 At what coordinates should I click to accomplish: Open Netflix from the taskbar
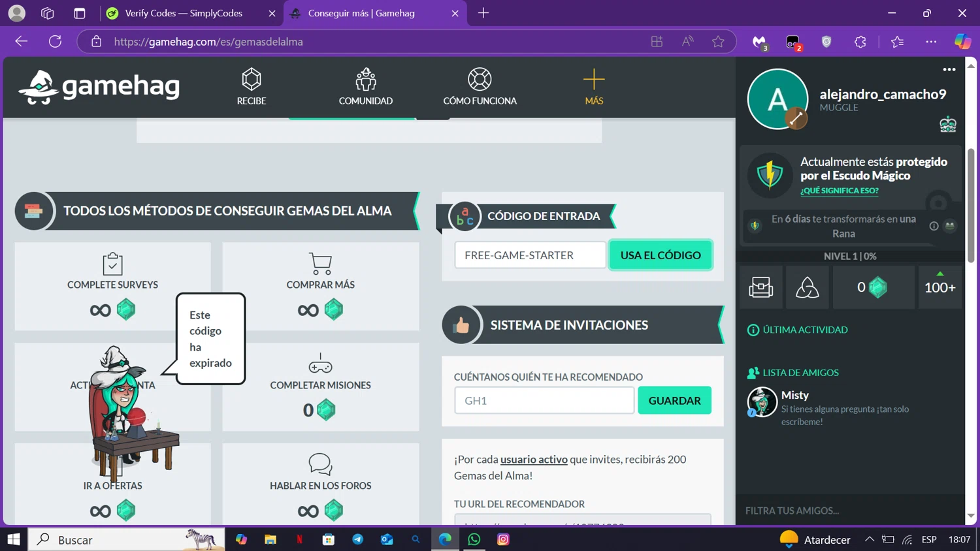click(x=299, y=539)
